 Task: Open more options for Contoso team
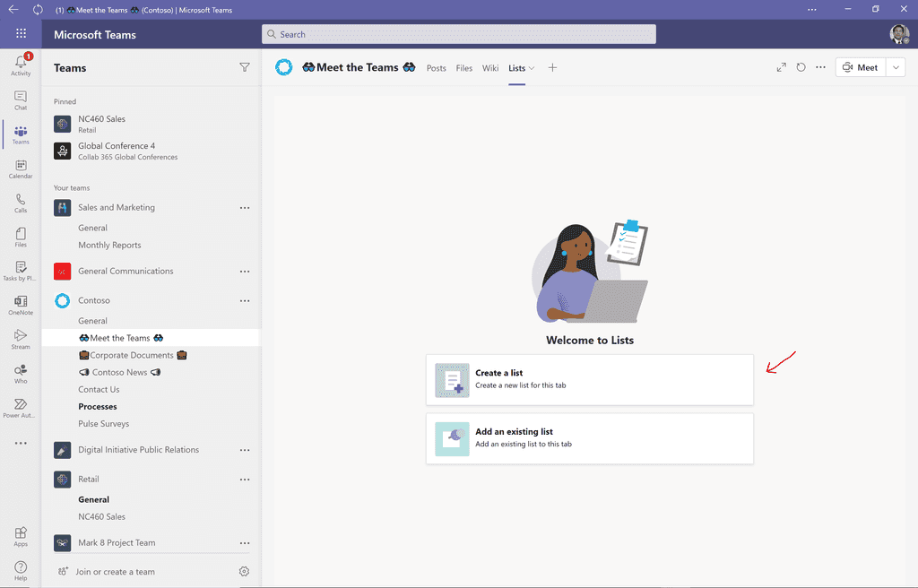point(245,300)
